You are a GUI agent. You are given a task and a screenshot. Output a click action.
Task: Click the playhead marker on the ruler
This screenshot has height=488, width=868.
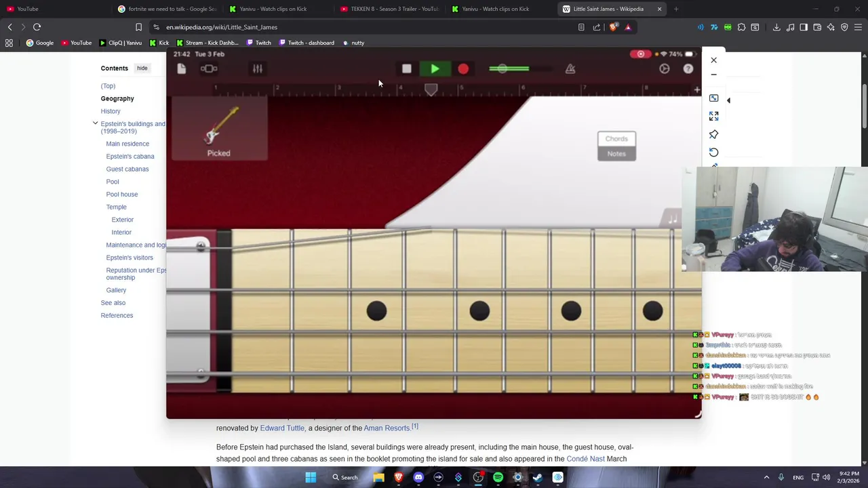tap(431, 89)
